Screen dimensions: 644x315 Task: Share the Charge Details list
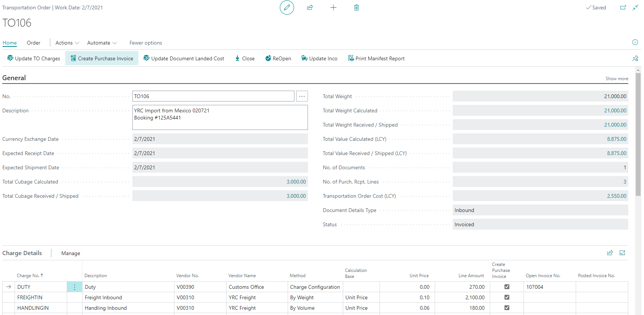pos(610,253)
